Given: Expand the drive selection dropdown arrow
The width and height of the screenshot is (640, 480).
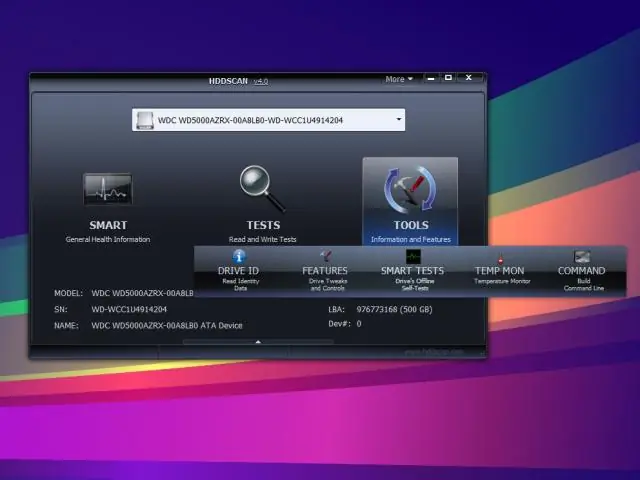Looking at the screenshot, I should point(399,120).
